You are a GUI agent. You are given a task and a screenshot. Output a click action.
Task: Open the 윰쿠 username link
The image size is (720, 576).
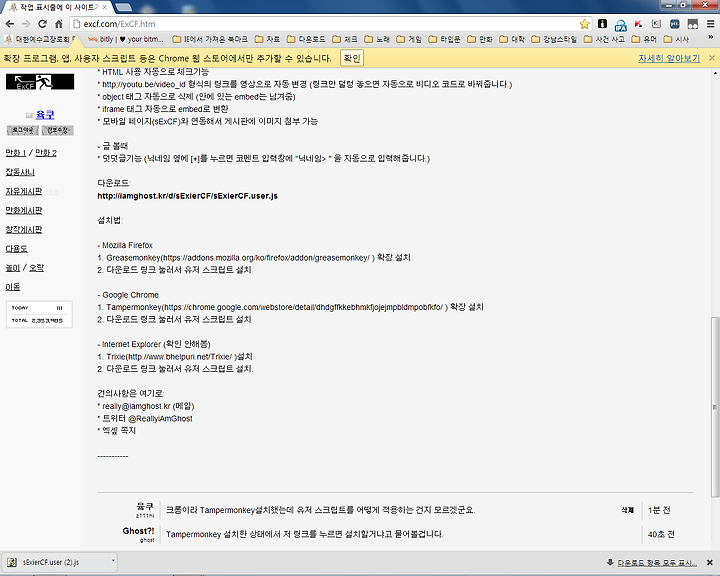pos(45,114)
